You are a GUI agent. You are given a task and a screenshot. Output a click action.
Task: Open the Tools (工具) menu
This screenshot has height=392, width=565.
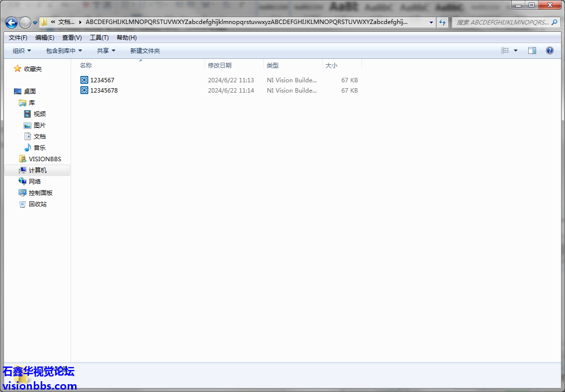click(x=99, y=38)
